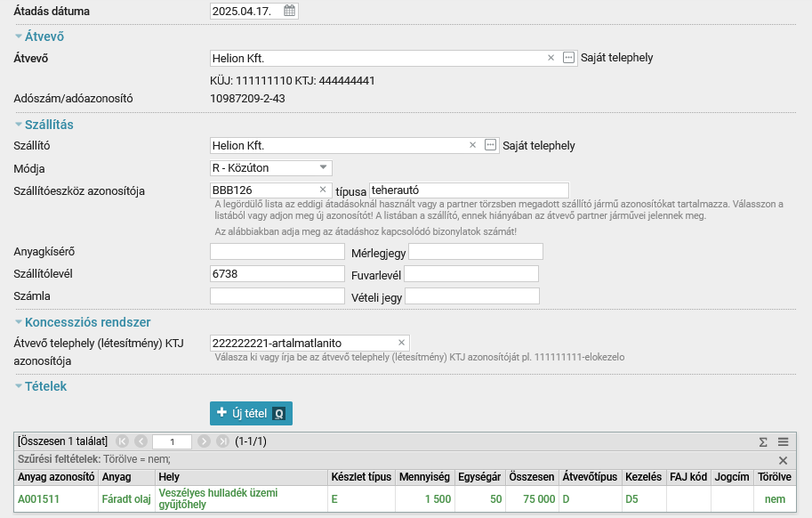Open the calendar picker for Átadás dátuma
Viewport: 812px width, 518px height.
point(289,11)
